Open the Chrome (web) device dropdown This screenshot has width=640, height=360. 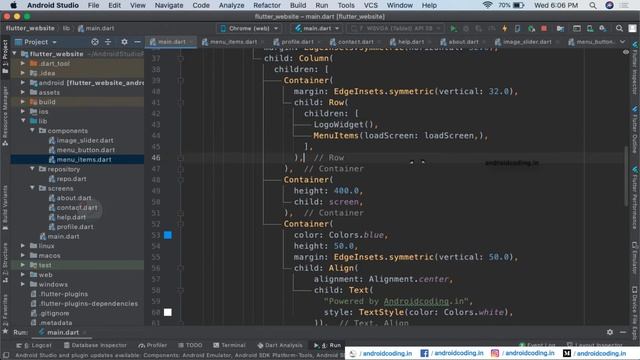coord(249,29)
